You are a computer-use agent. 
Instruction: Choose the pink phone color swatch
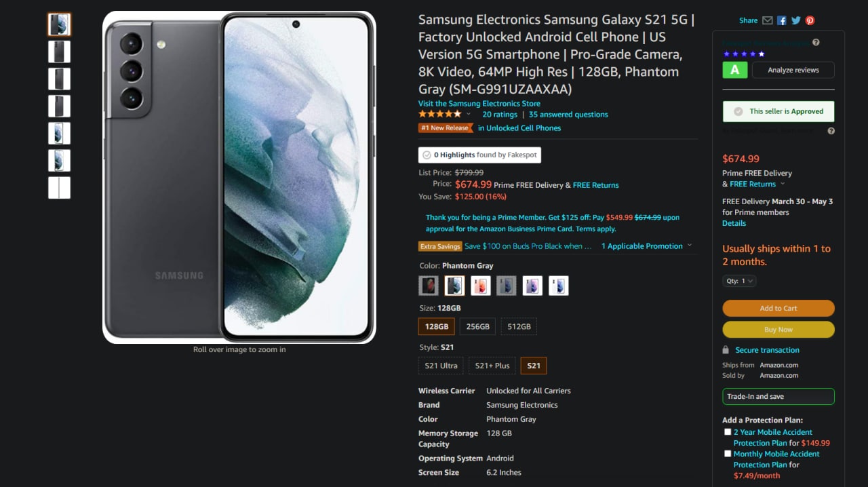480,286
